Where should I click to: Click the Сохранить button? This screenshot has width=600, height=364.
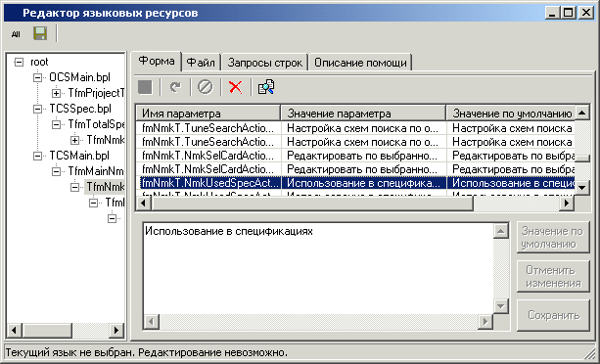553,315
